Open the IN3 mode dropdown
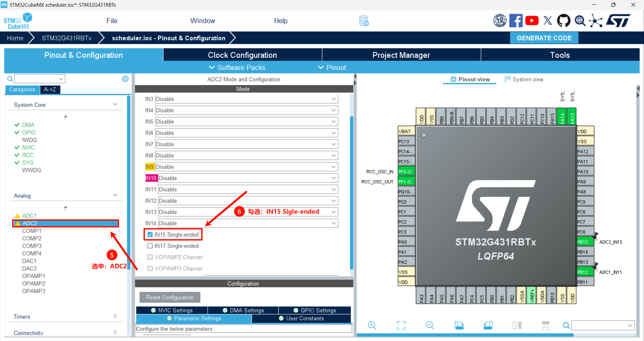This screenshot has width=644, height=341. tap(247, 99)
